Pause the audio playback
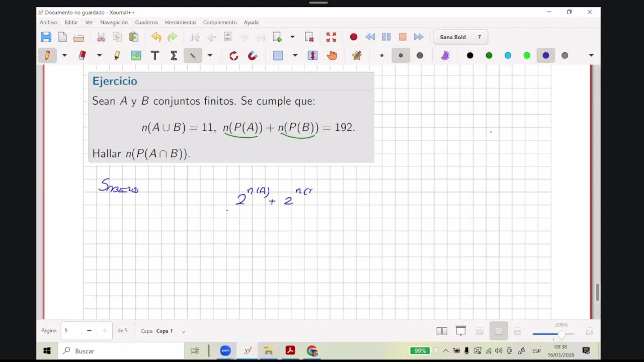The image size is (644, 362). tap(386, 37)
